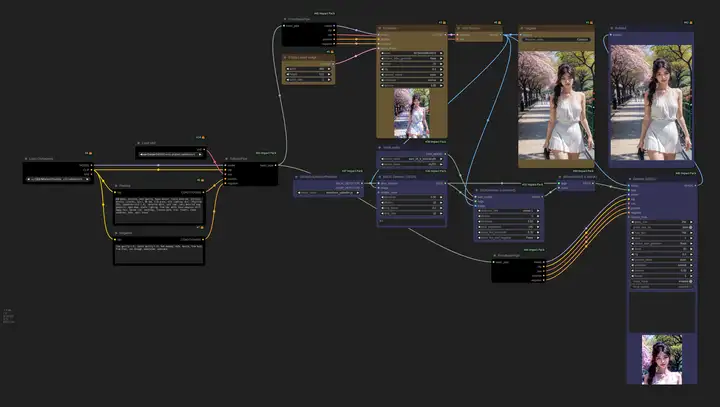Click the basic_pipe output socket on ToBasicPipe node
This screenshot has width=720, height=407.
[276, 165]
